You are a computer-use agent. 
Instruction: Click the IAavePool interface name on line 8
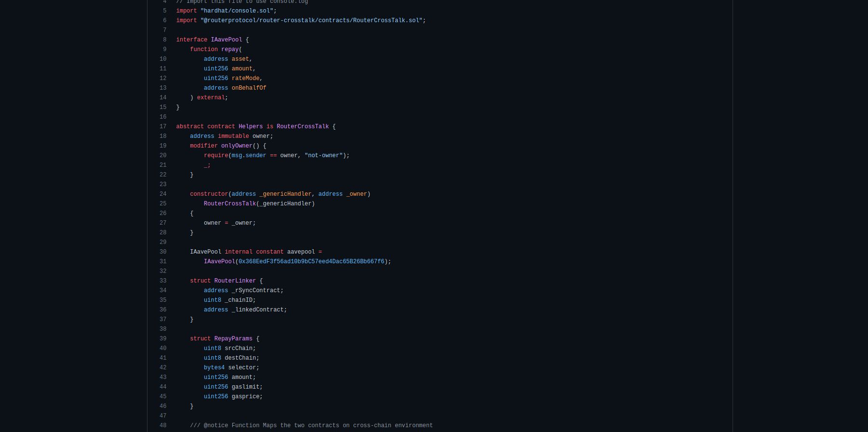point(227,40)
